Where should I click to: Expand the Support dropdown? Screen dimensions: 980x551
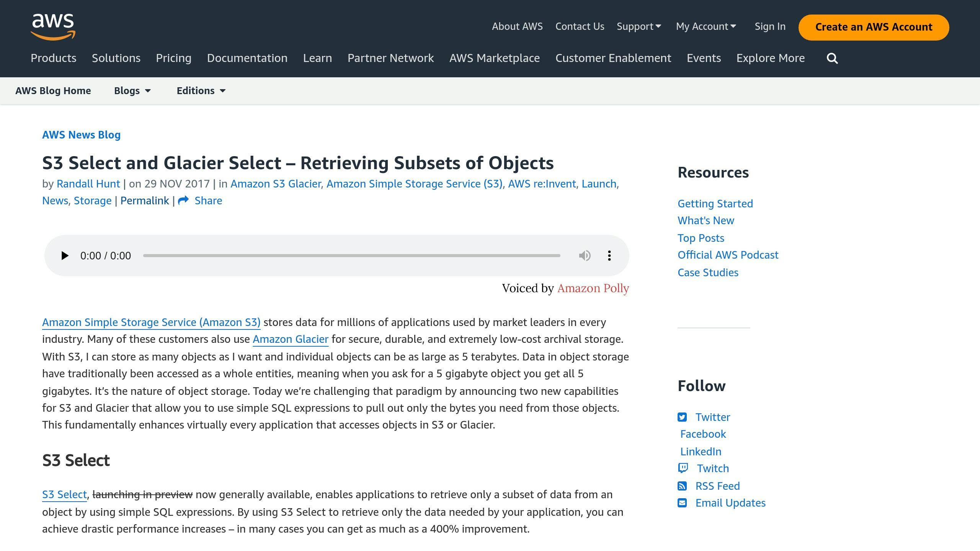pos(639,26)
